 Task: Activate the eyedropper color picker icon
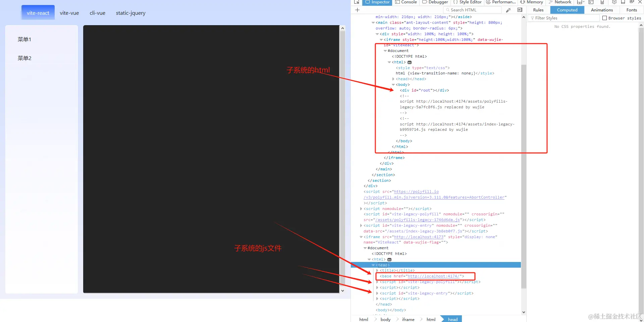[x=508, y=10]
